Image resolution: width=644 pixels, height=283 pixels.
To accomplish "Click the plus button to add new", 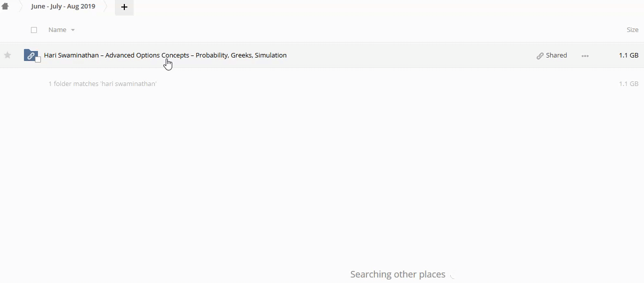I will pyautogui.click(x=124, y=7).
